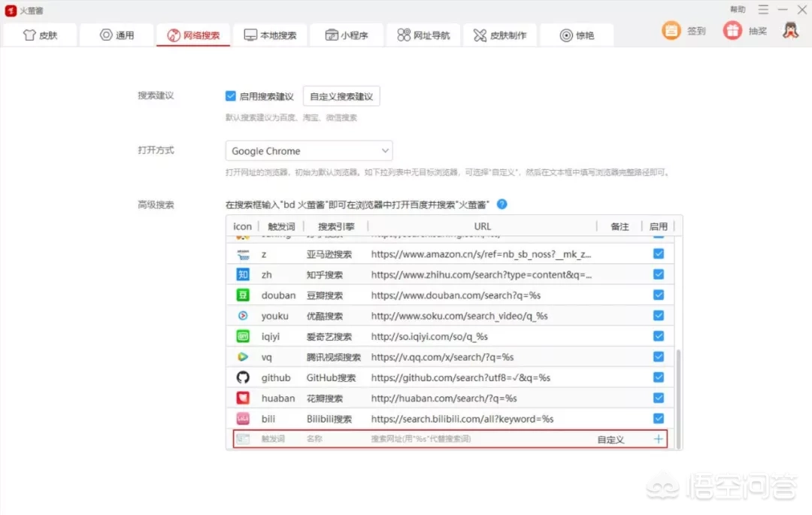The width and height of the screenshot is (812, 515).
Task: Disable the Bilibili搜索 enable checkbox
Action: (x=659, y=418)
